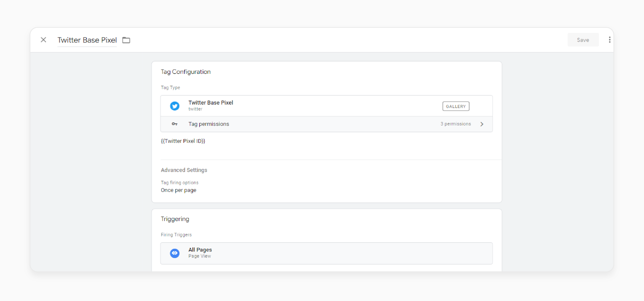Select the GALLERY badge in the tag type row
The height and width of the screenshot is (301, 644).
point(456,106)
